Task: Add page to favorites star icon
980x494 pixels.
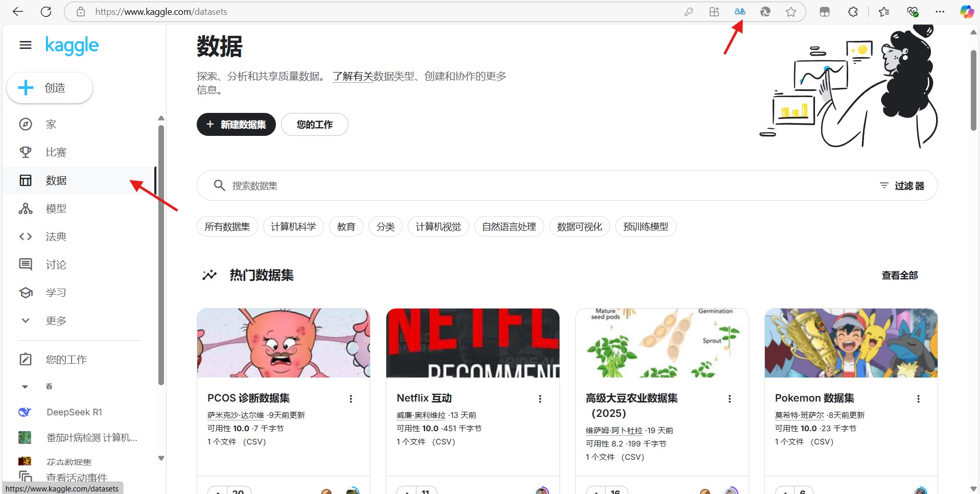Action: tap(791, 12)
